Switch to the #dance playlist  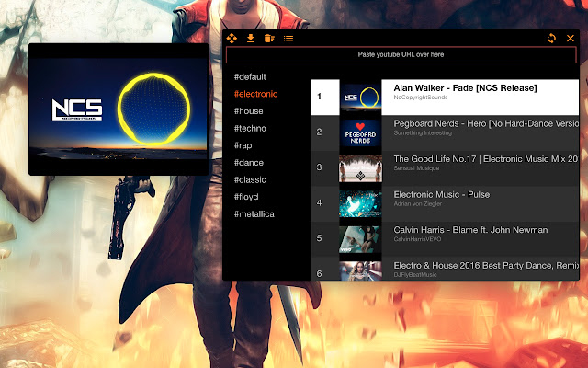tap(249, 163)
